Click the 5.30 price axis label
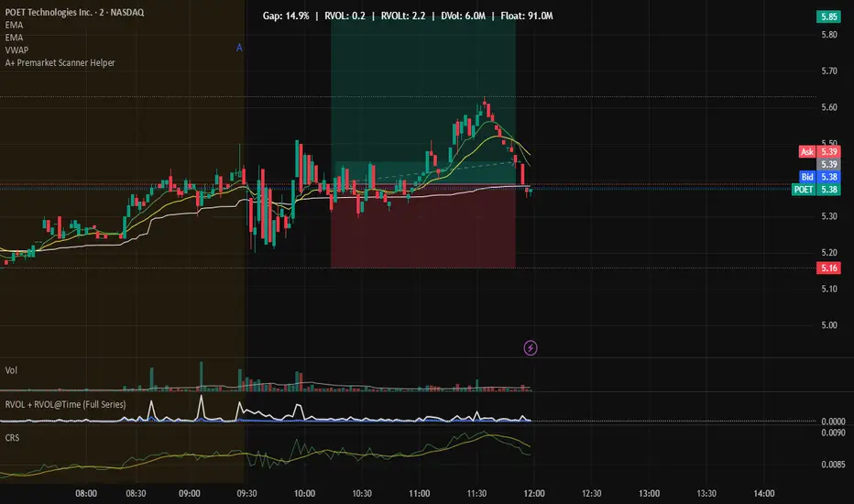Screen dimensions: 854x504 click(x=829, y=216)
